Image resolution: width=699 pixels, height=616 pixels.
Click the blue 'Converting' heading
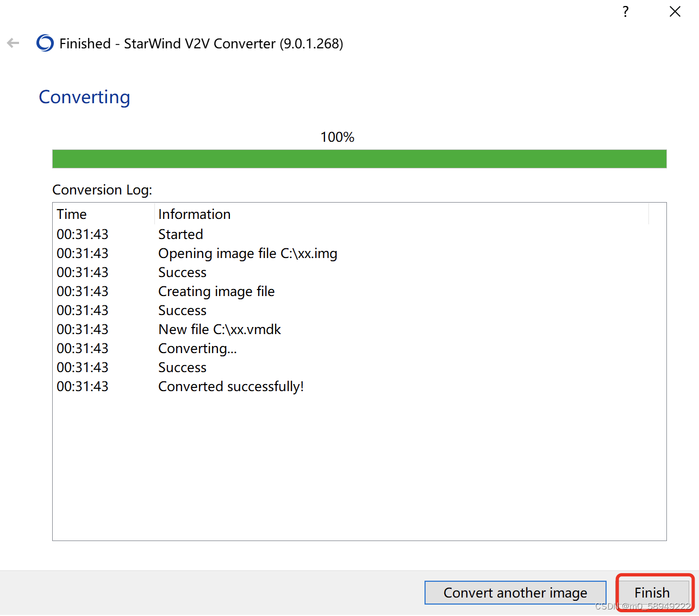[x=85, y=97]
